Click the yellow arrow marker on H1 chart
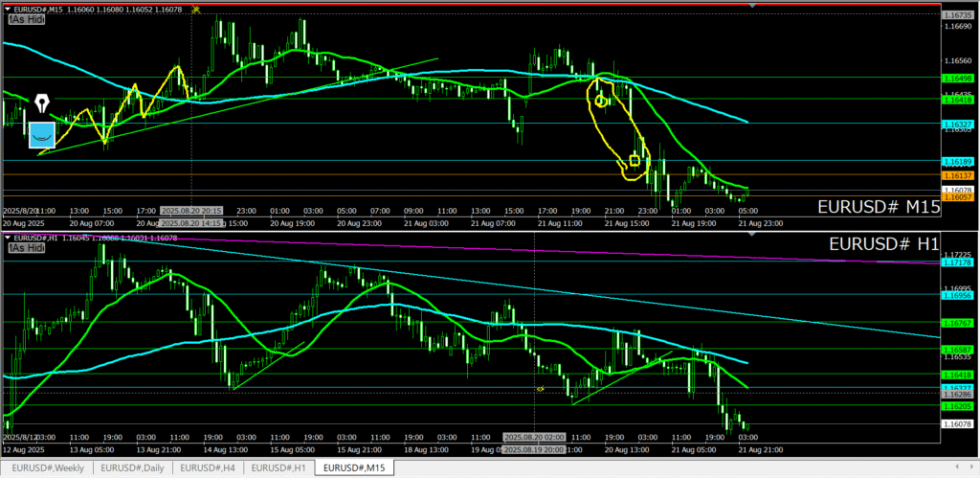980x478 pixels. click(540, 389)
